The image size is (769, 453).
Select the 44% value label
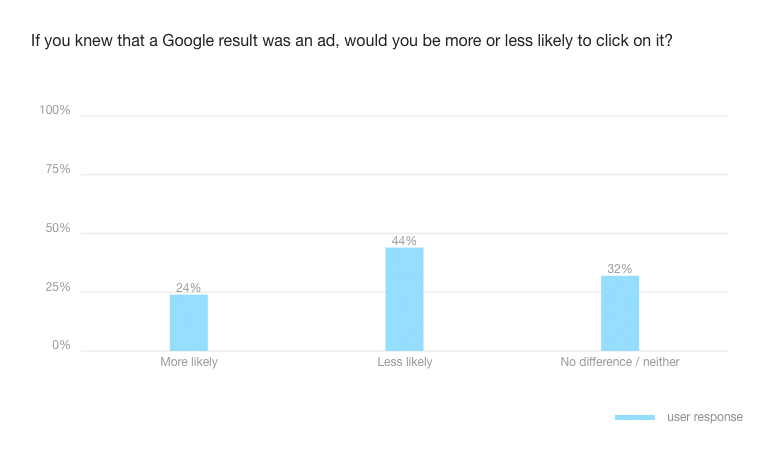pos(404,241)
